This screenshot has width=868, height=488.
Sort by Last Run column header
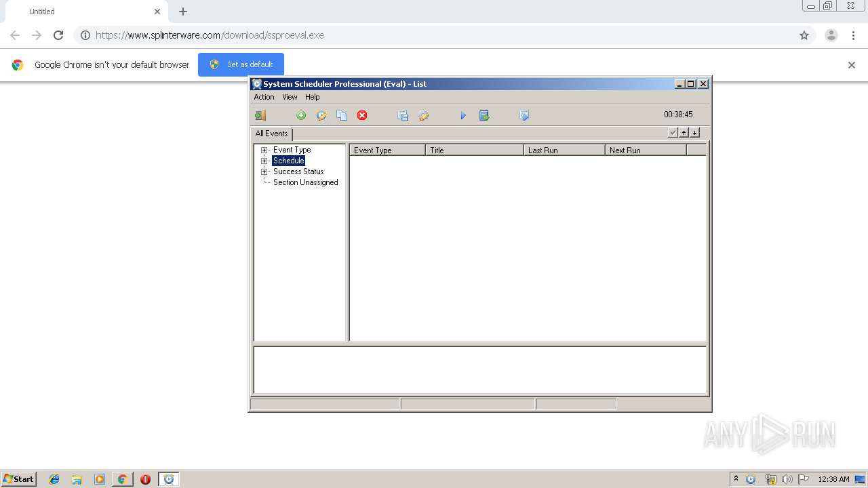[564, 150]
